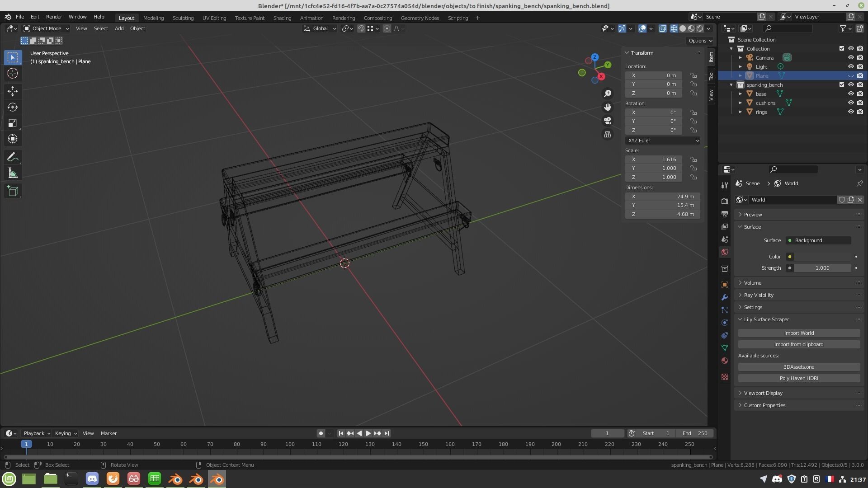Select the Transform tool
The height and width of the screenshot is (488, 868).
pyautogui.click(x=13, y=139)
